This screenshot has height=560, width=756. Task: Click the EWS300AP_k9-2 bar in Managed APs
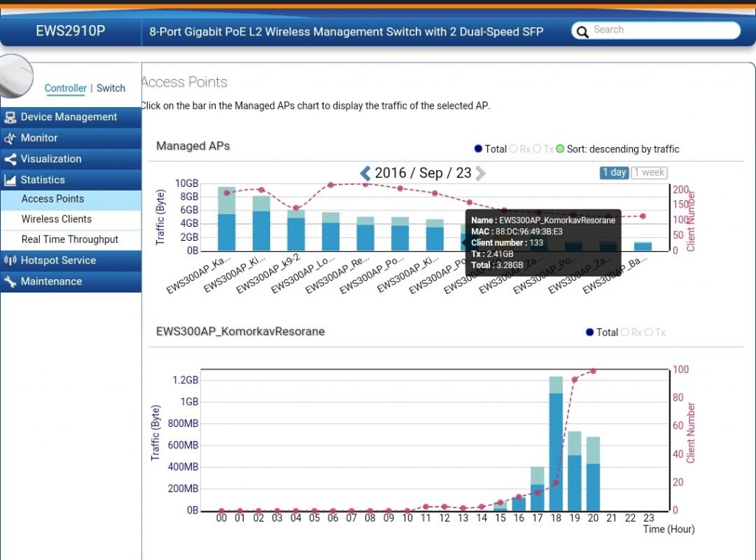296,230
